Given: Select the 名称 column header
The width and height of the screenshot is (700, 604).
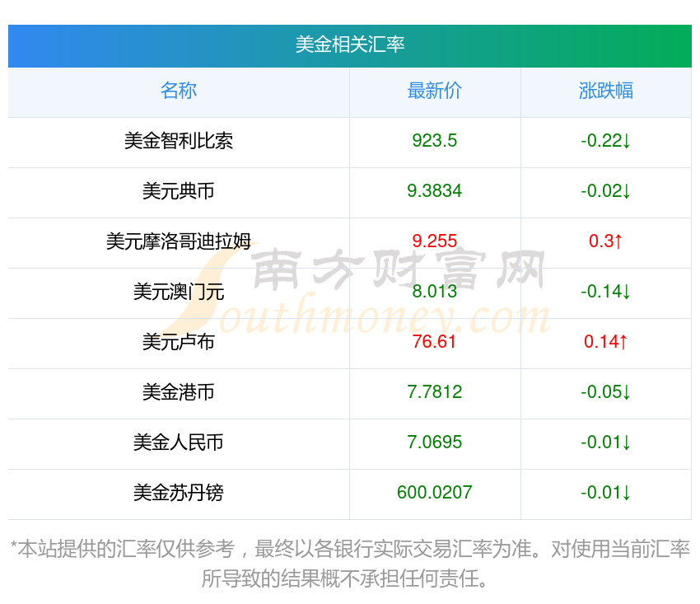Looking at the screenshot, I should coord(179,91).
